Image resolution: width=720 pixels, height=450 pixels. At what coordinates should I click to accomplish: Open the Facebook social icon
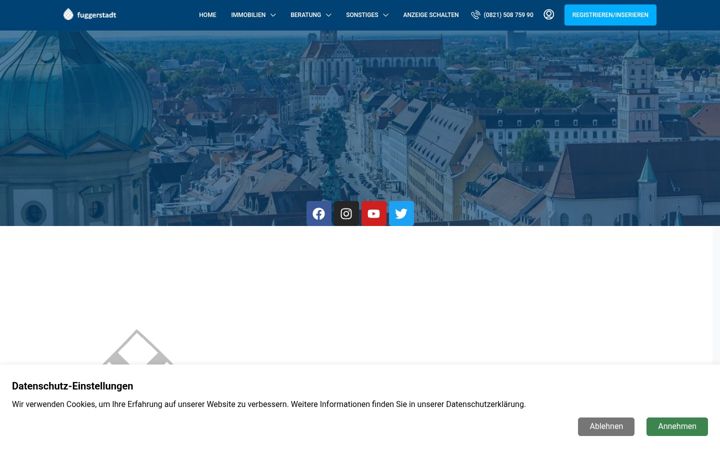(x=319, y=214)
